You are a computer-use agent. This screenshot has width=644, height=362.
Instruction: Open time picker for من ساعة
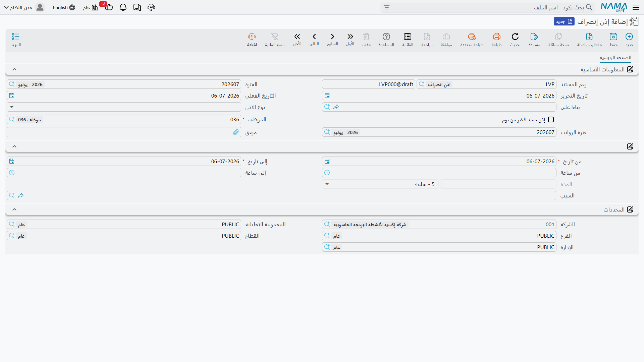point(327,173)
